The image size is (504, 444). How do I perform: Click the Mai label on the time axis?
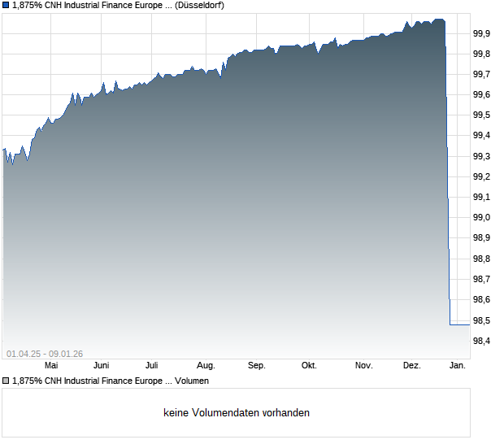51,366
